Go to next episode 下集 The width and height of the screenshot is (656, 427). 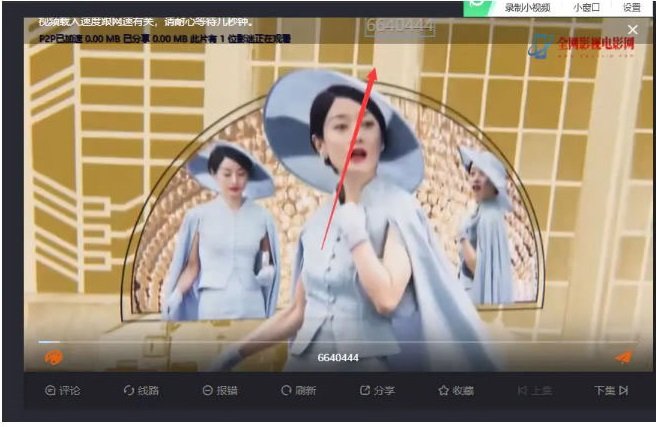[x=611, y=391]
